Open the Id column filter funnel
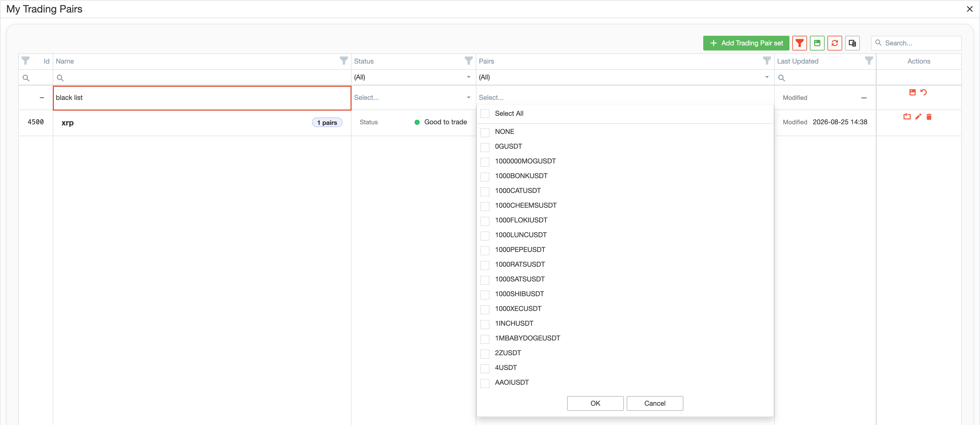 [26, 61]
